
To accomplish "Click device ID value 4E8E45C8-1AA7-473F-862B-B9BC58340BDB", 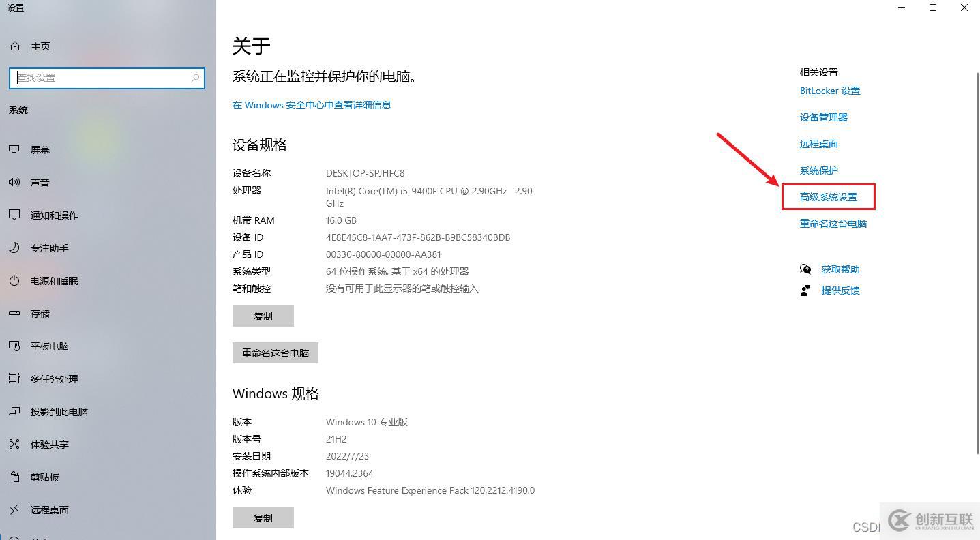I will 418,237.
